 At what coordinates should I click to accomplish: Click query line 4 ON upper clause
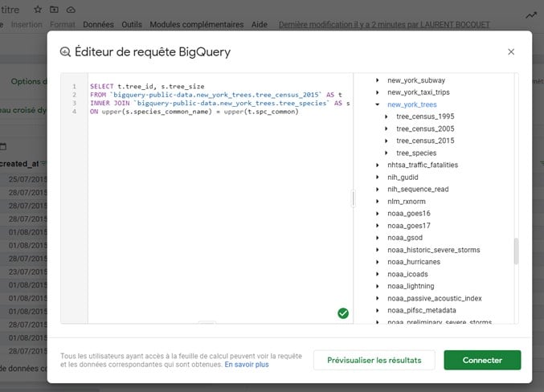tap(194, 112)
